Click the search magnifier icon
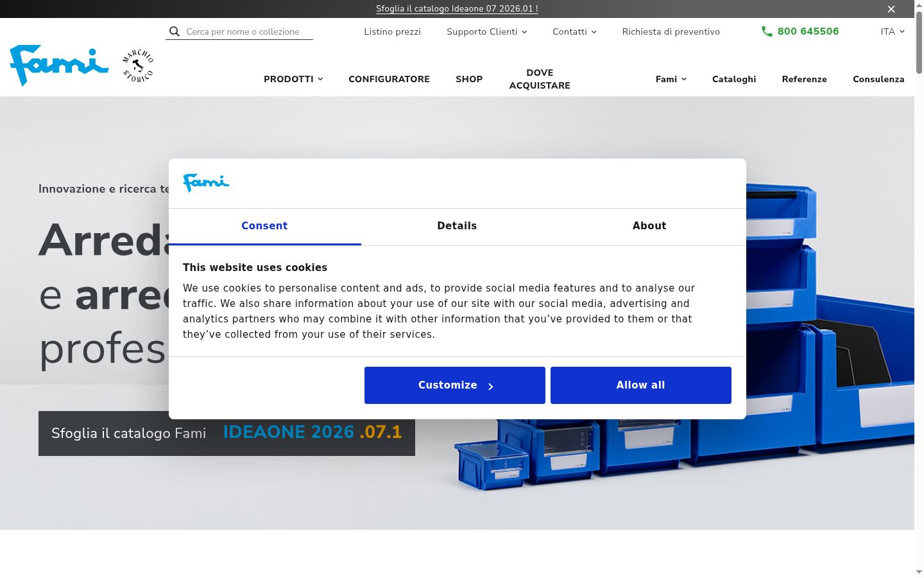Viewport: 924px width, 578px height. coord(175,31)
